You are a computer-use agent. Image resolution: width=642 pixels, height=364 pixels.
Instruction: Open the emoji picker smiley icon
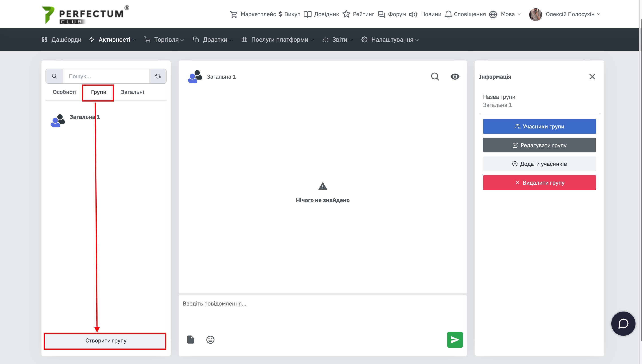click(210, 340)
